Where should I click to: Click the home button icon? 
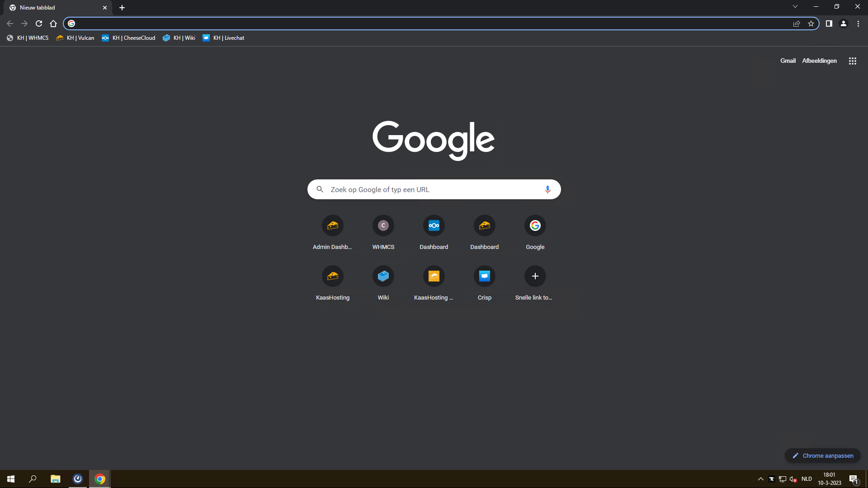[x=53, y=23]
